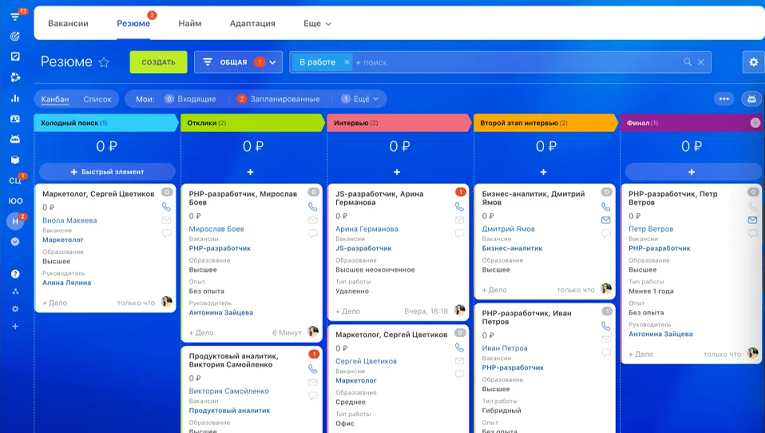
Task: Open the filter icon with 13 badge in sidebar
Action: 15,17
